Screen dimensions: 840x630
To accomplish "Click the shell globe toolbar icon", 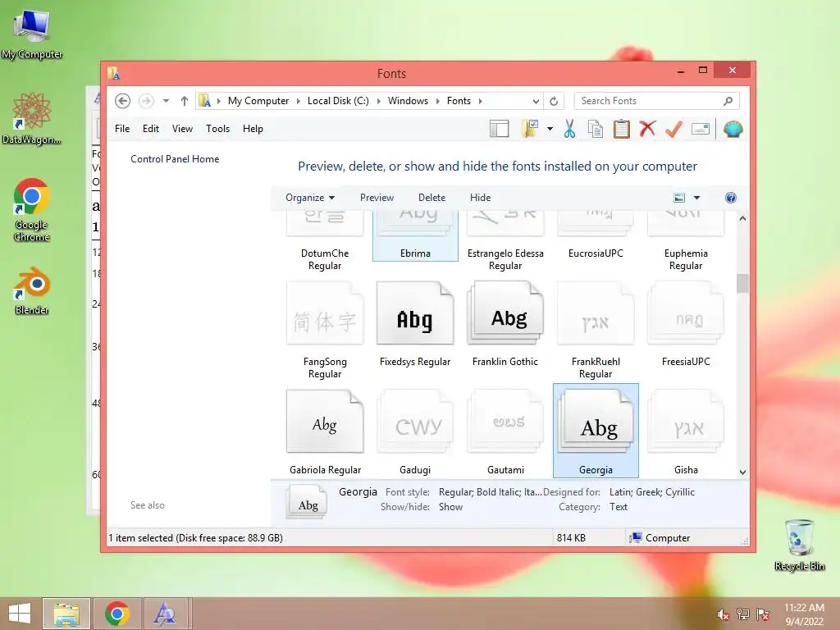I will click(733, 129).
